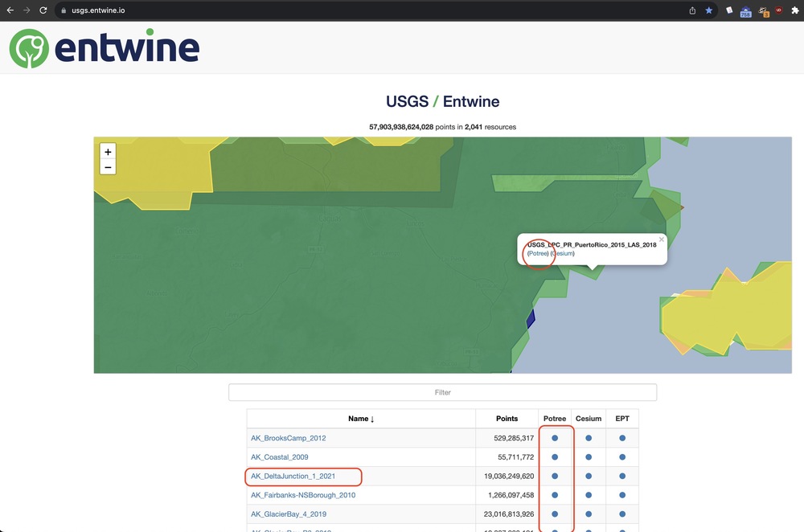
Task: Open the AK_Coastal_2009 resource link
Action: [x=280, y=457]
